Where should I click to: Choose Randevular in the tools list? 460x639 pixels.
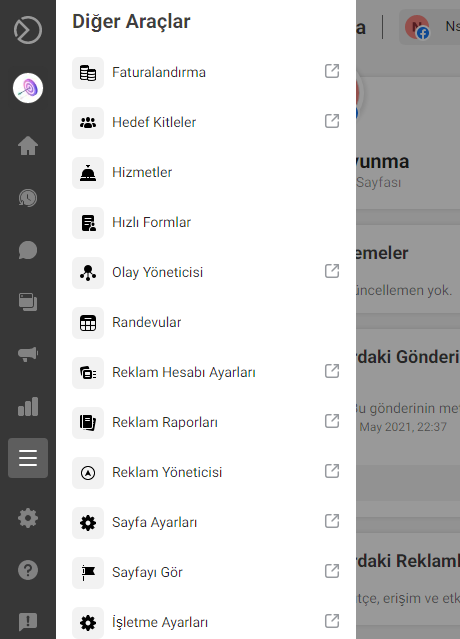[206, 322]
